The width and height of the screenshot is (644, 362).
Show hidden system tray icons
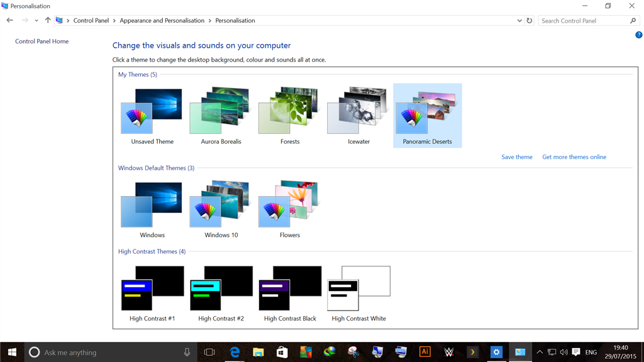(540, 352)
